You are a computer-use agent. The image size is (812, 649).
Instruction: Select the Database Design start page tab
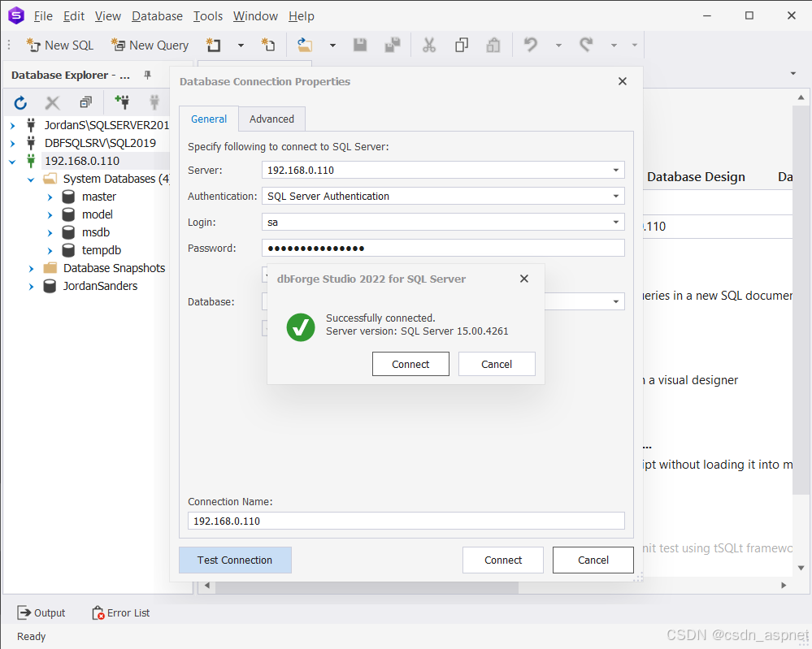pyautogui.click(x=696, y=177)
